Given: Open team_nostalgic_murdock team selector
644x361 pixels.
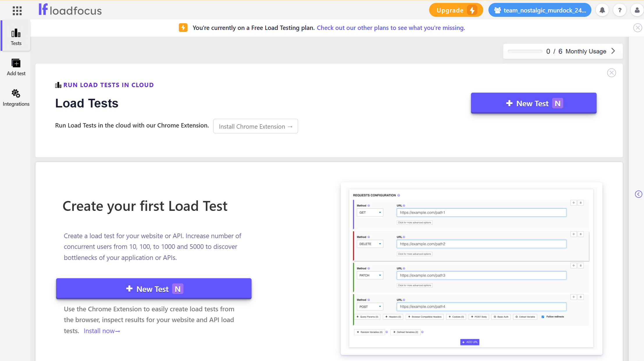Looking at the screenshot, I should 540,10.
